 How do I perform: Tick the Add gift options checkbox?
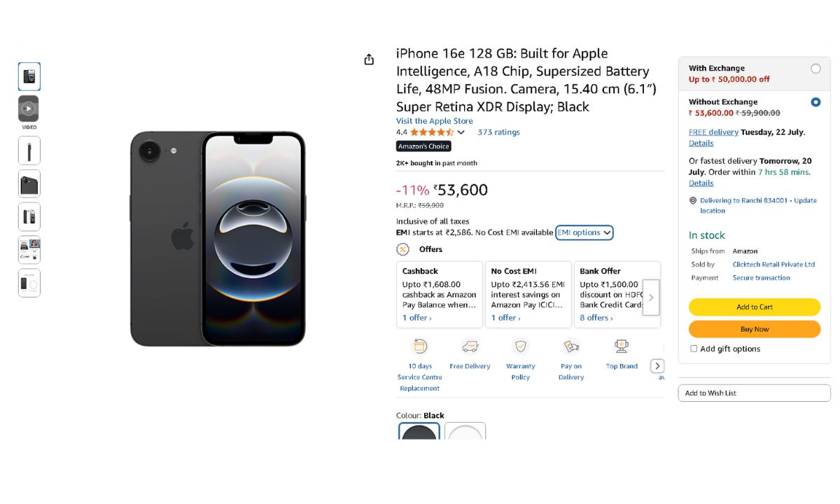point(694,349)
